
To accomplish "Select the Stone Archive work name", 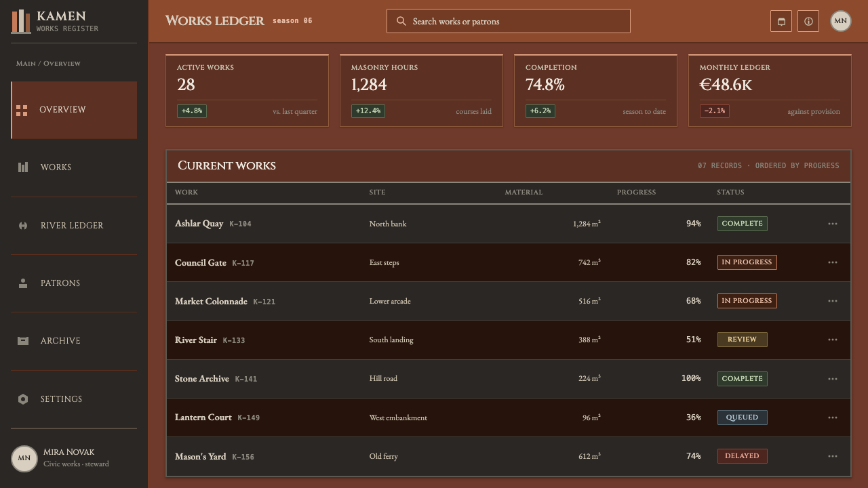I will pyautogui.click(x=202, y=379).
